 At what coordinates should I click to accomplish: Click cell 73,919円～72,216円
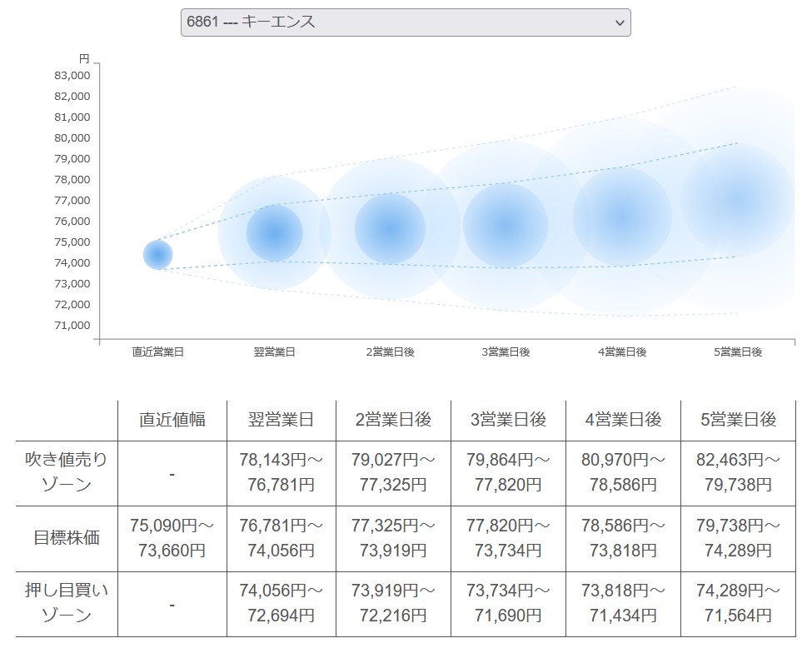tap(393, 603)
